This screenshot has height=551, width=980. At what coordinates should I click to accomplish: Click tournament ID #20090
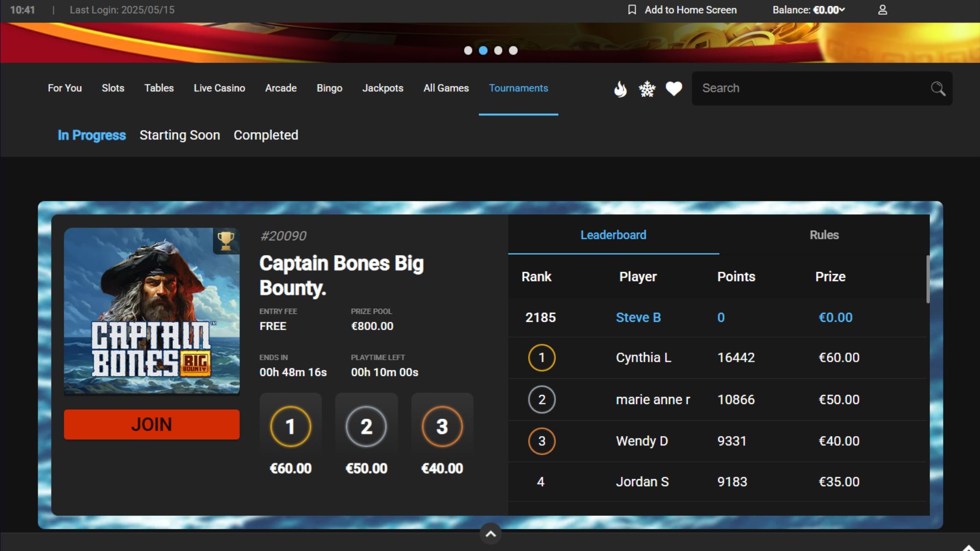283,236
